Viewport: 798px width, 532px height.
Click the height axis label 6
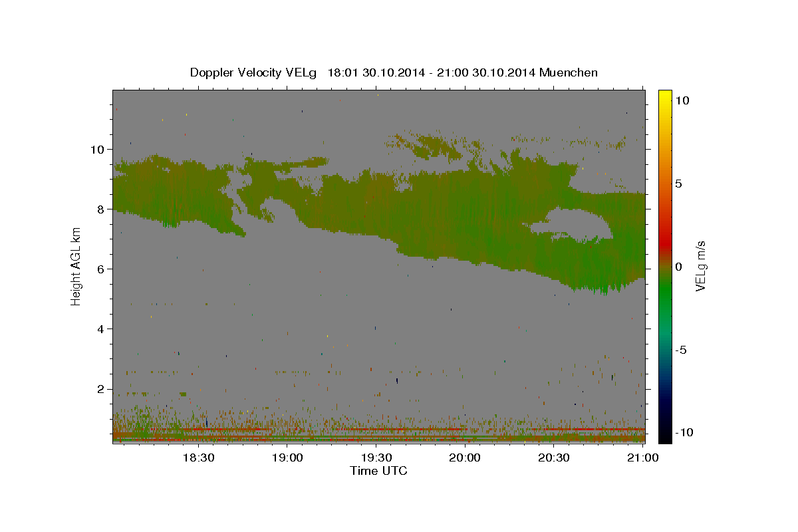[100, 269]
